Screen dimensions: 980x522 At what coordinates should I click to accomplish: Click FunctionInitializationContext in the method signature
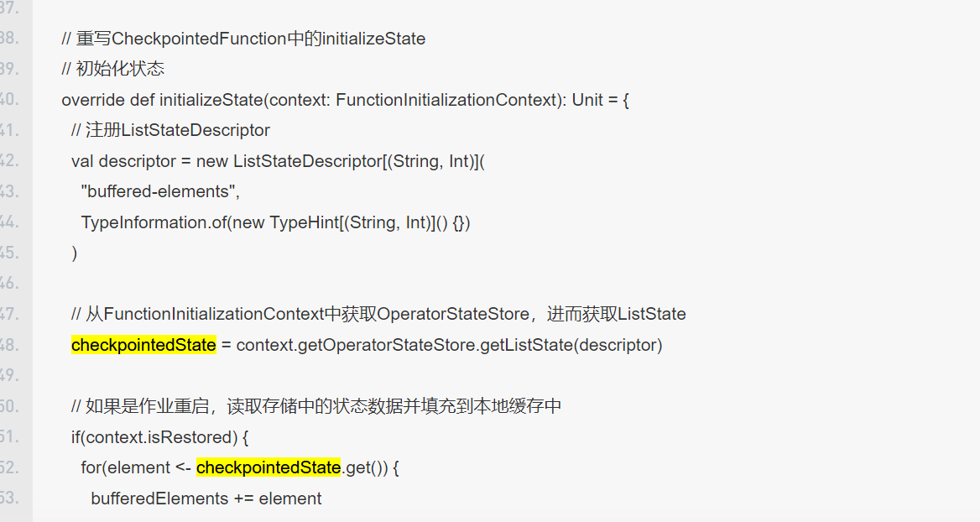(446, 100)
